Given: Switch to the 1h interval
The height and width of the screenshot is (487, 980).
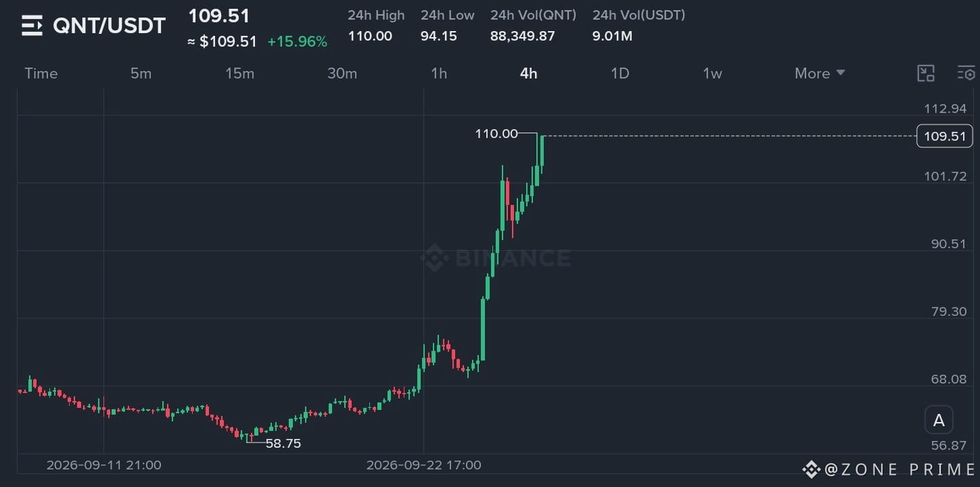Looking at the screenshot, I should pos(439,73).
